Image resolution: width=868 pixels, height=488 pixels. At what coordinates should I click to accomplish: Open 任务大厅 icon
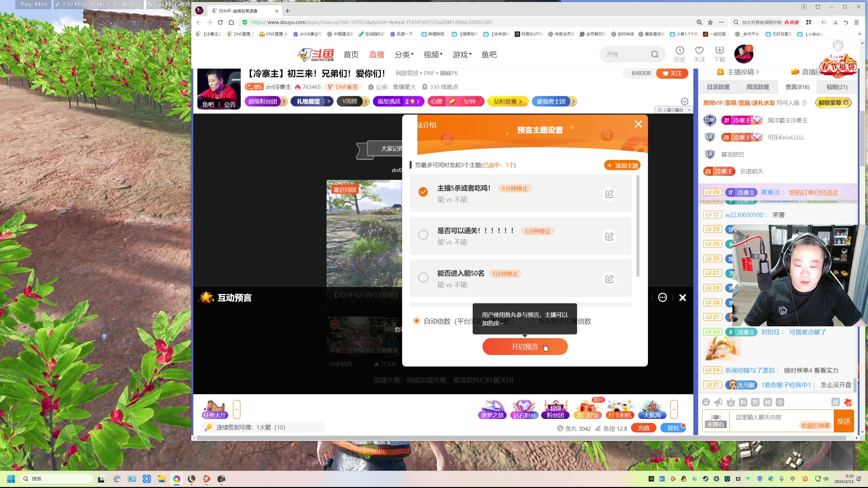click(x=215, y=409)
